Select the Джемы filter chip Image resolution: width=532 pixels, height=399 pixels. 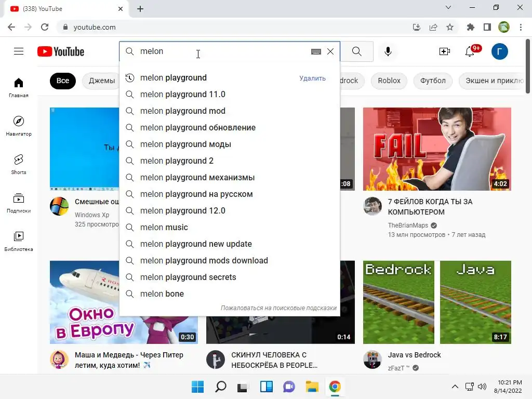point(101,81)
